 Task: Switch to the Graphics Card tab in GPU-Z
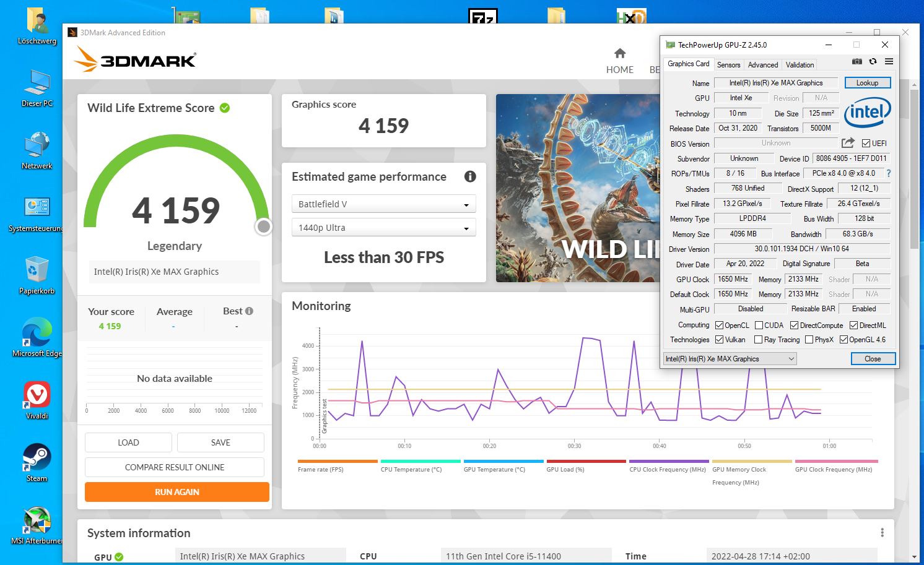688,64
